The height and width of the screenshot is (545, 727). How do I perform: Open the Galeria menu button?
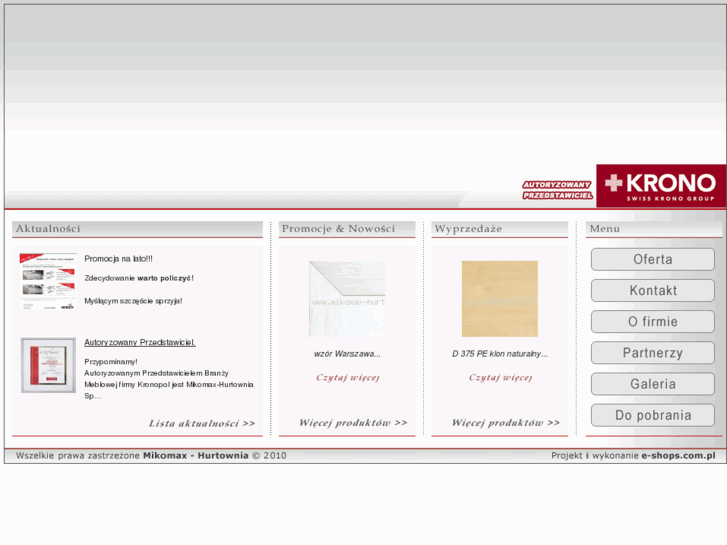[x=652, y=384]
